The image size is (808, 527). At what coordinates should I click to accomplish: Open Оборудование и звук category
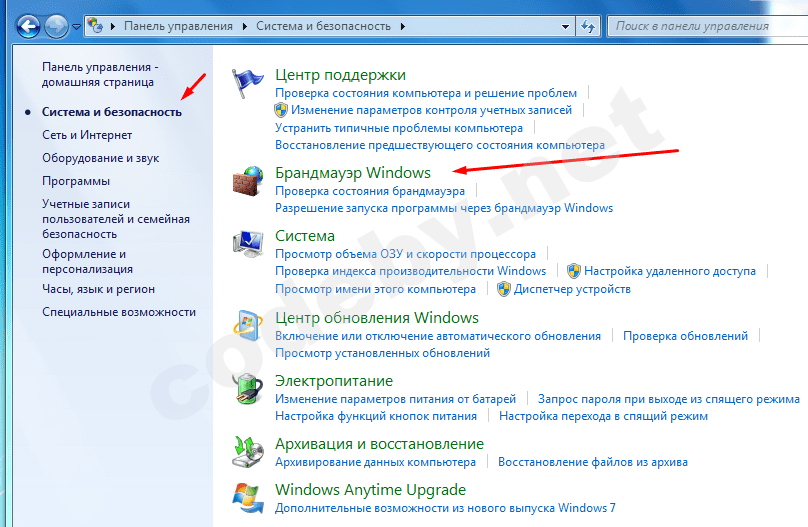tap(100, 158)
